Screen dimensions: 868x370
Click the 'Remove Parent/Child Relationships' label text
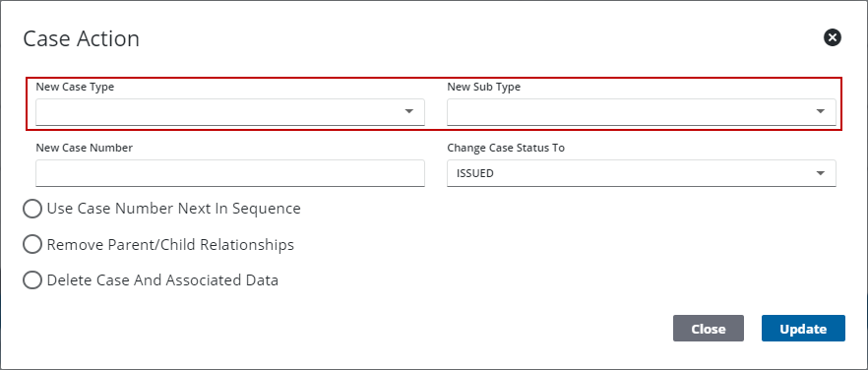point(170,244)
